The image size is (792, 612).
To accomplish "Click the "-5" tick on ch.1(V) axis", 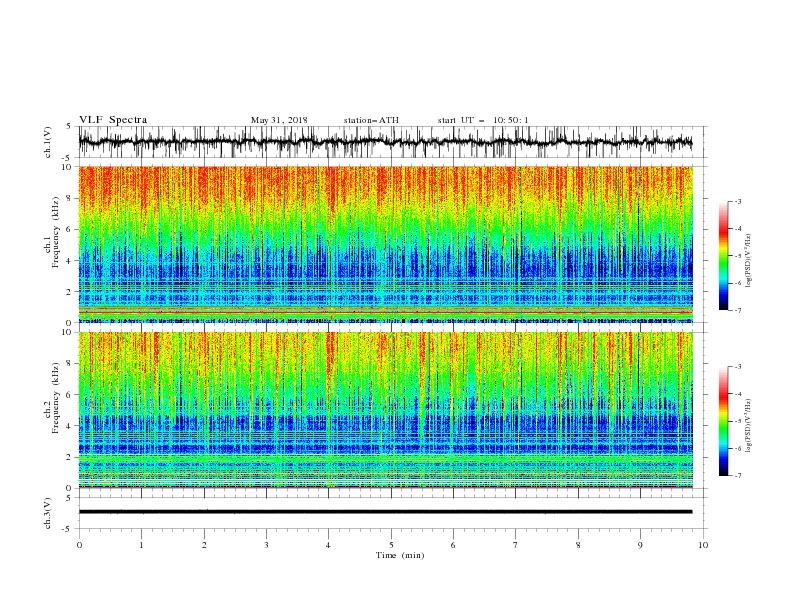I will [x=68, y=158].
